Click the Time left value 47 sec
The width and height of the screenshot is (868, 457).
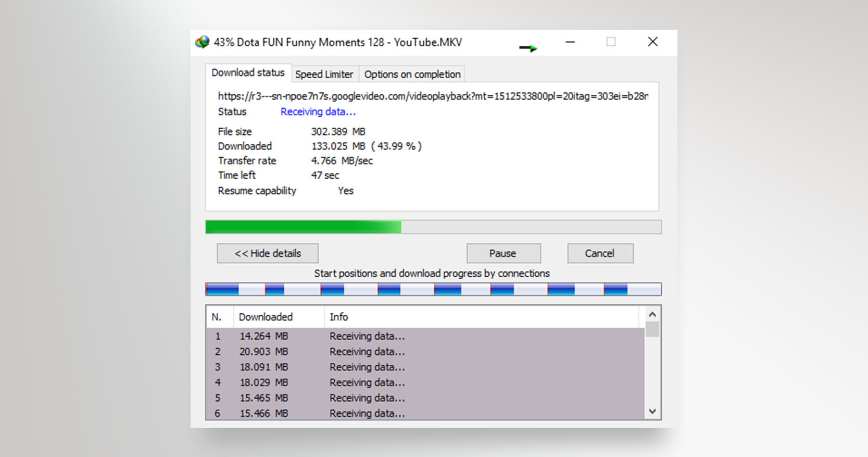click(x=325, y=175)
